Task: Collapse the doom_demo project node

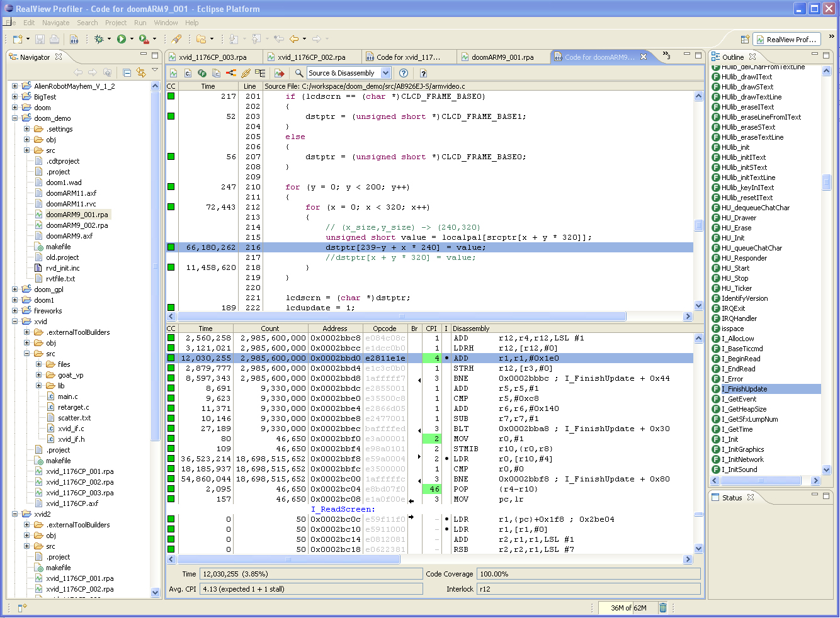Action: pyautogui.click(x=15, y=118)
